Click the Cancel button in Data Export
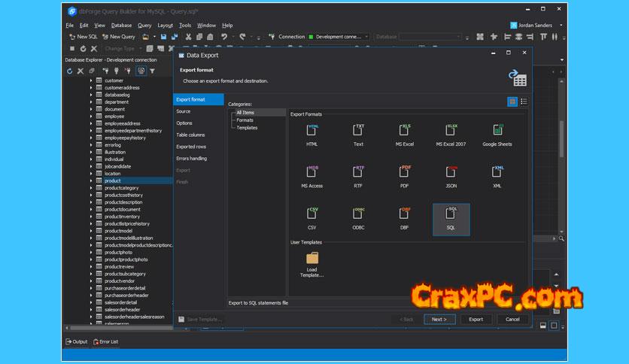629x364 pixels. [x=512, y=319]
